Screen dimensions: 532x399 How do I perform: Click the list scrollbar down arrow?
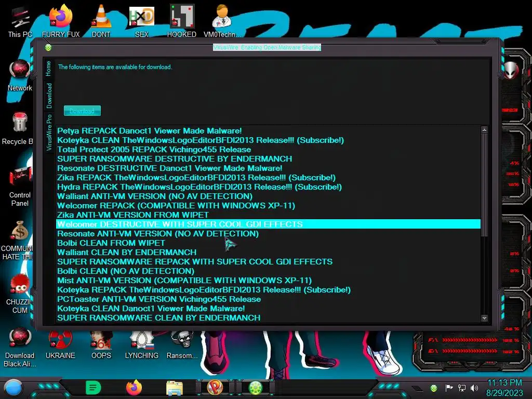click(x=484, y=318)
